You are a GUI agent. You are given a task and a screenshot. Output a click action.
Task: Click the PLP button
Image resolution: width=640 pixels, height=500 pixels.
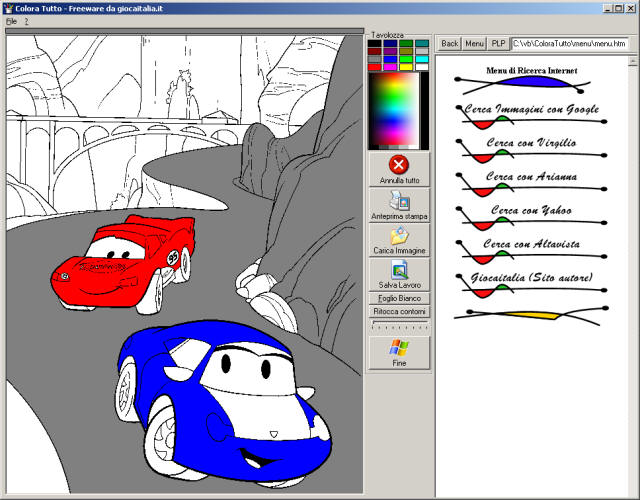tap(498, 43)
